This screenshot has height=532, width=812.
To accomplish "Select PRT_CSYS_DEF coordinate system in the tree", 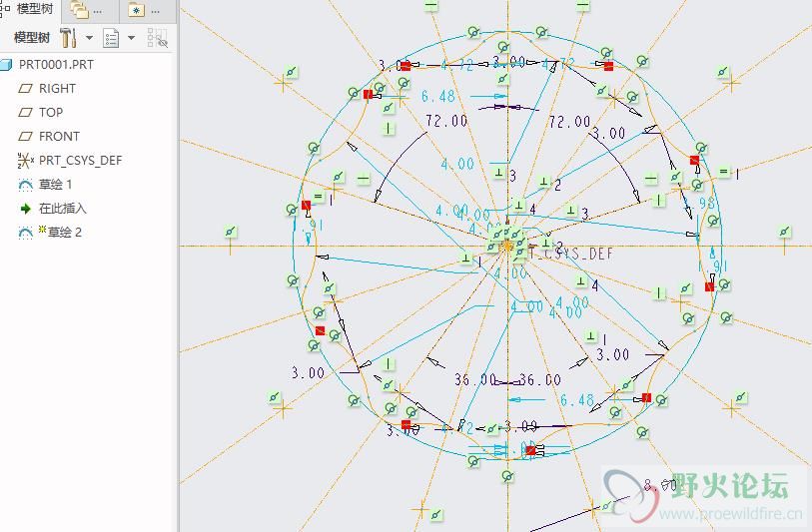I will (x=80, y=161).
